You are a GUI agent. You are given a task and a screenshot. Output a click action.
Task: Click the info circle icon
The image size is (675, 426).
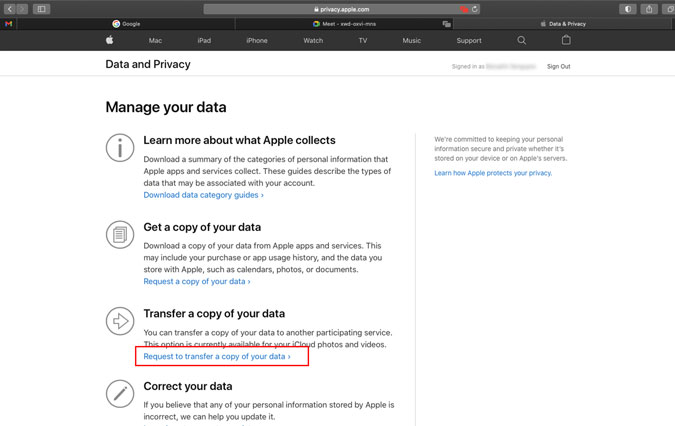120,148
